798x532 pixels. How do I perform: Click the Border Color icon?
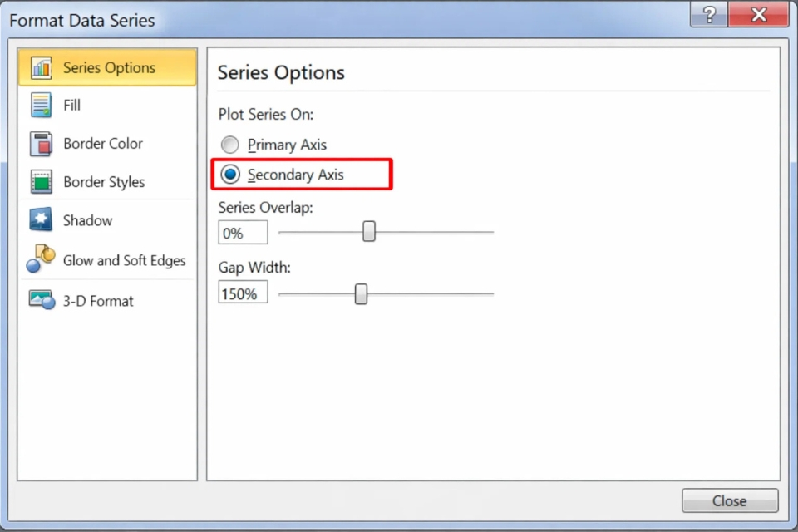pos(42,144)
